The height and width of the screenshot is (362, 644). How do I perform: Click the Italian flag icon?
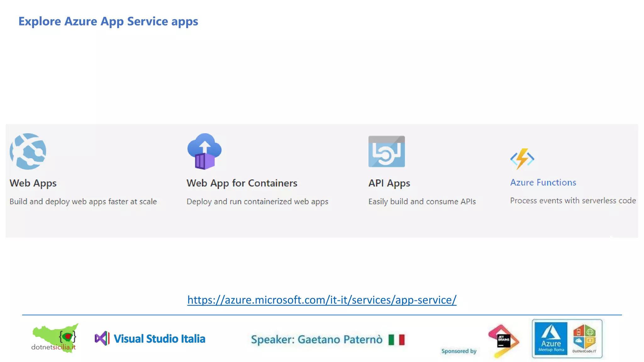pos(397,340)
